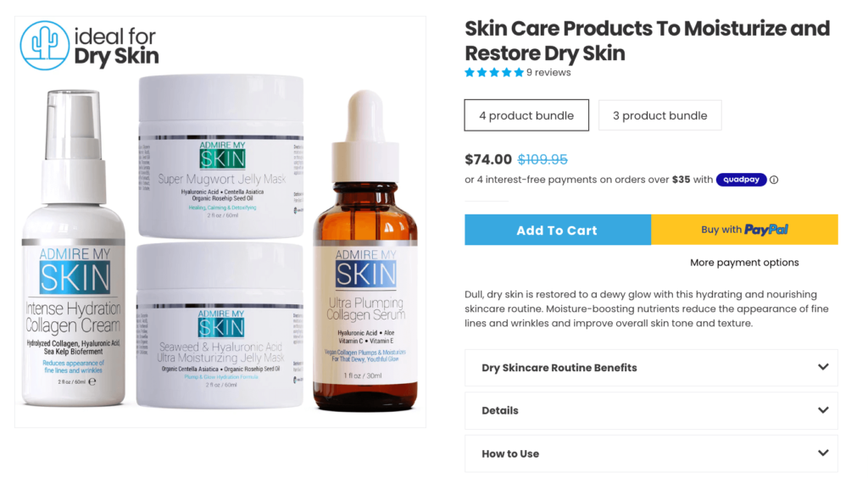The image size is (868, 478).
Task: Open More payment options link
Action: (744, 262)
